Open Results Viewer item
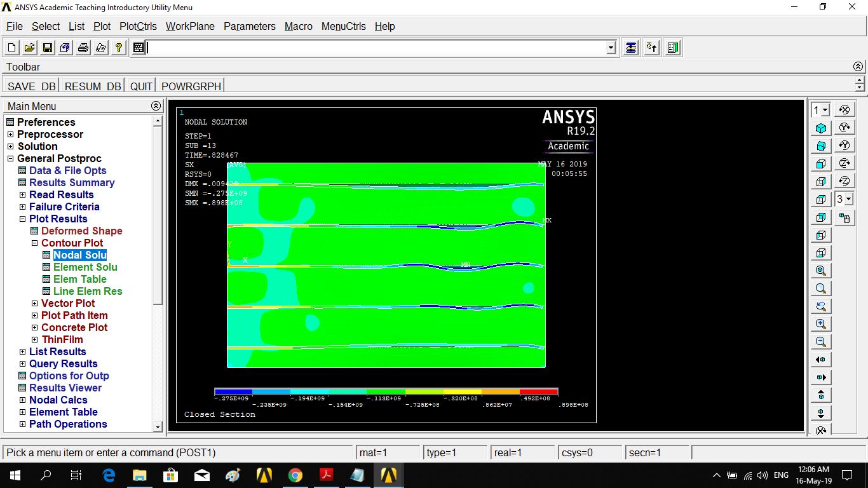This screenshot has width=868, height=488. point(65,388)
